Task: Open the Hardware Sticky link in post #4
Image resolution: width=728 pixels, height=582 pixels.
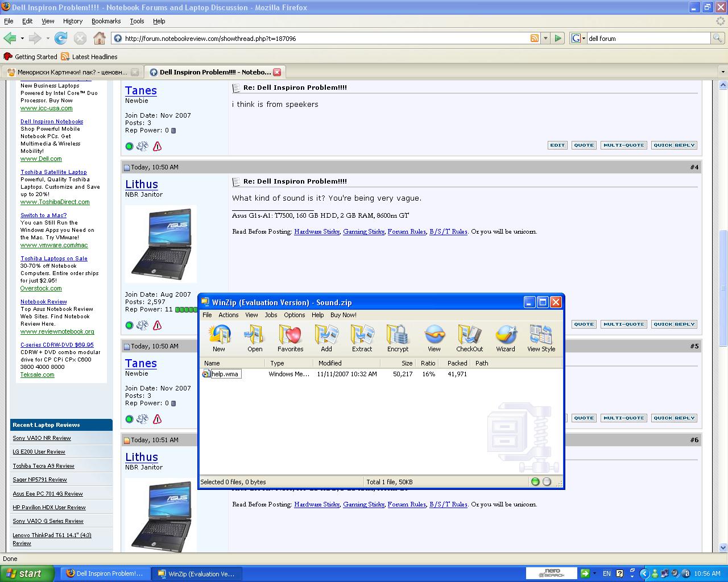Action: pos(317,231)
